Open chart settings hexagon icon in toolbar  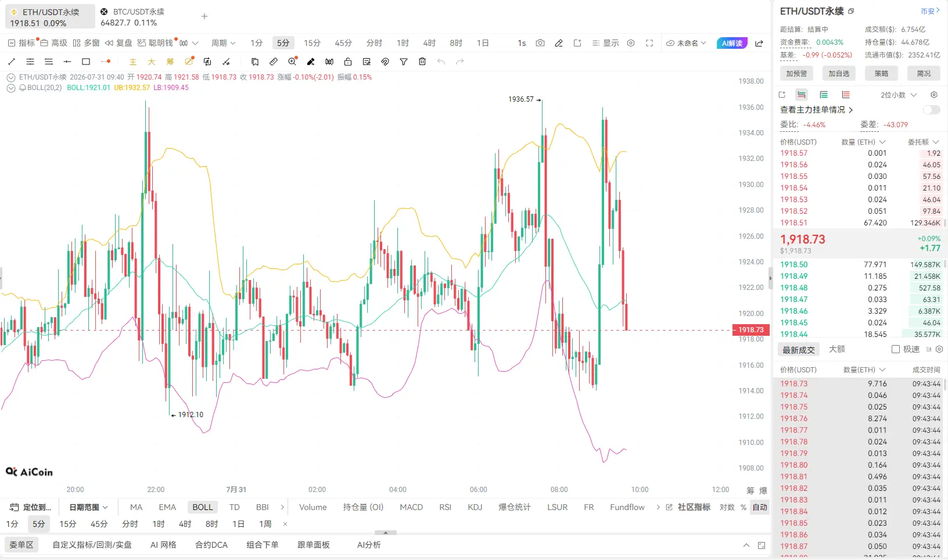(631, 43)
